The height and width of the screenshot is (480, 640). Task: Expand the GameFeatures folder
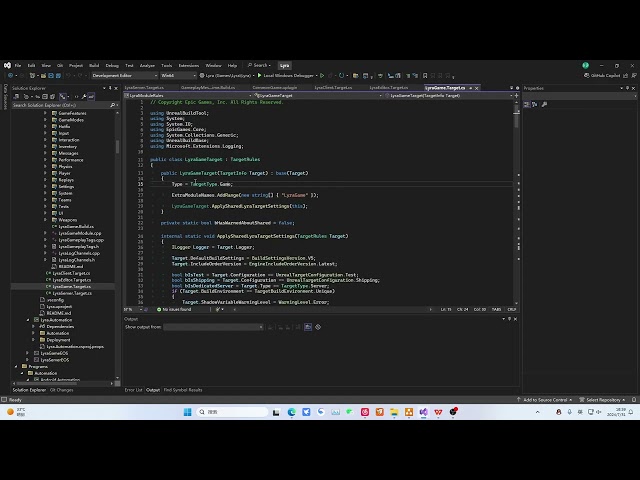click(x=45, y=113)
